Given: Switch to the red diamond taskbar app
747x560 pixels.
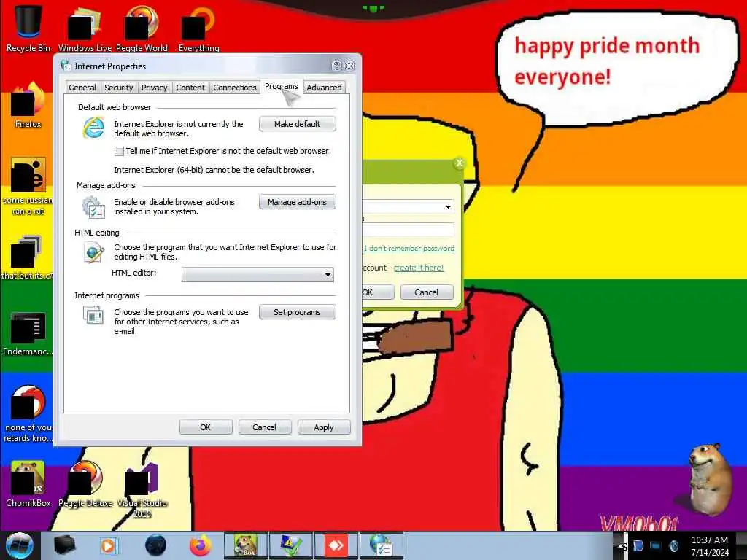Looking at the screenshot, I should click(x=336, y=545).
